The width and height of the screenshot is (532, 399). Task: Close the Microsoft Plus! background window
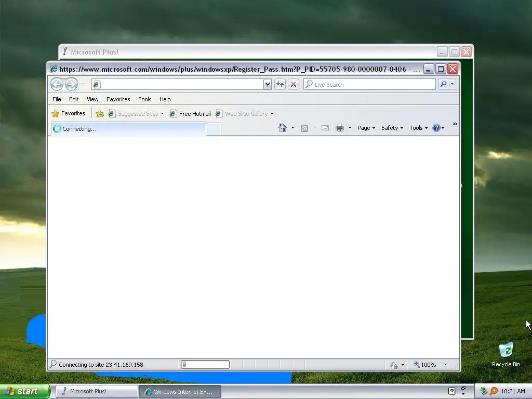click(466, 52)
